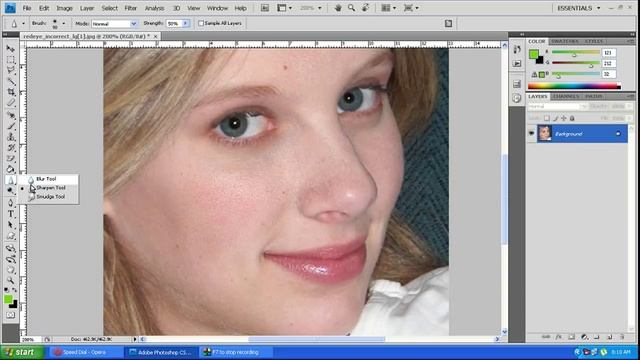The image size is (640, 360).
Task: Toggle lock image pixels in Layers
Action: (555, 118)
